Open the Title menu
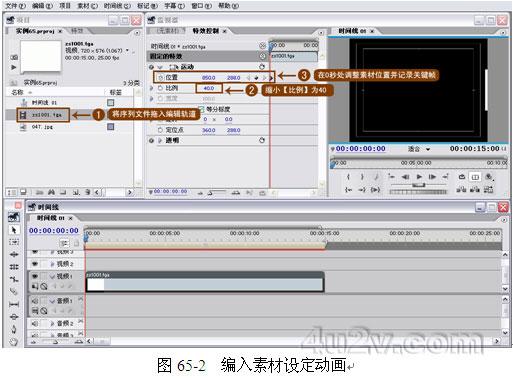Image resolution: width=513 pixels, height=379 pixels. tap(175, 6)
